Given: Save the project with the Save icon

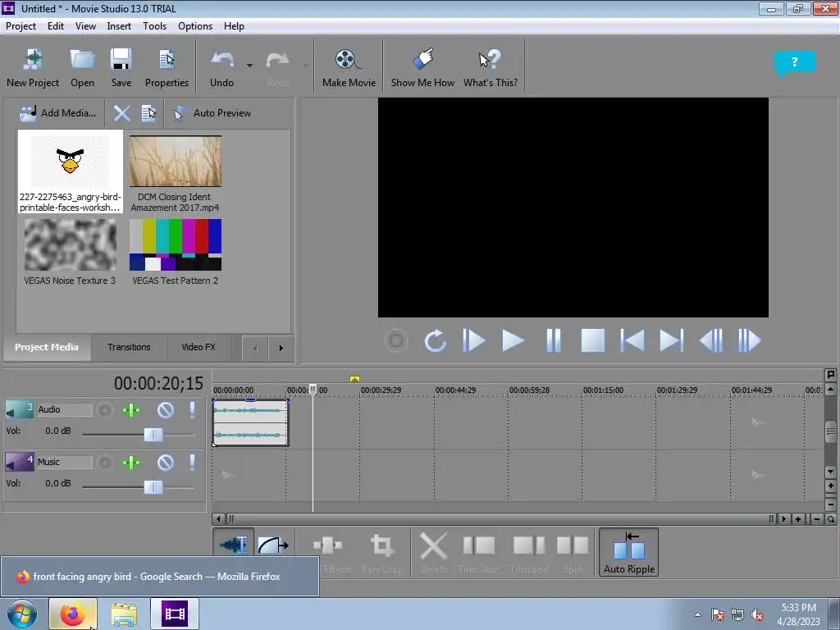Looking at the screenshot, I should coord(121,67).
